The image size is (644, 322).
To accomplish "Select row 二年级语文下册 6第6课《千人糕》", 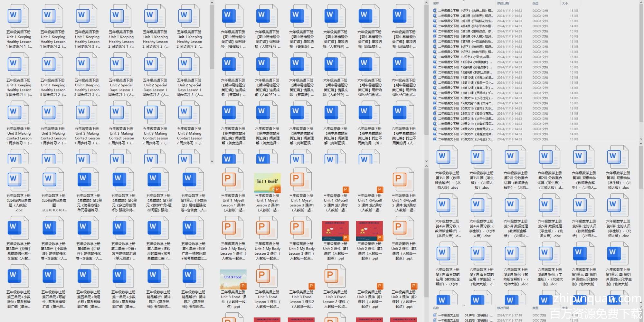I will click(506, 36).
